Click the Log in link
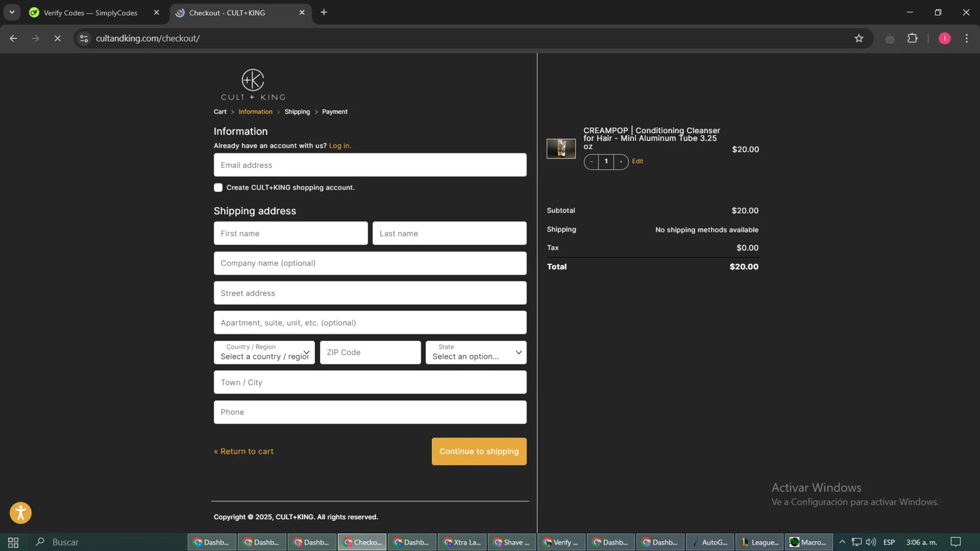Screen dimensions: 980x551 pyautogui.click(x=340, y=146)
